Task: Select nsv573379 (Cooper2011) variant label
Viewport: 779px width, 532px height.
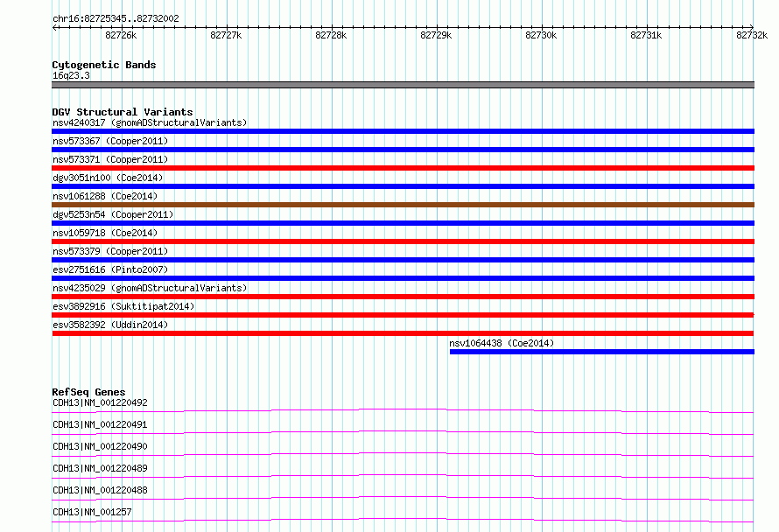Action: pos(110,251)
